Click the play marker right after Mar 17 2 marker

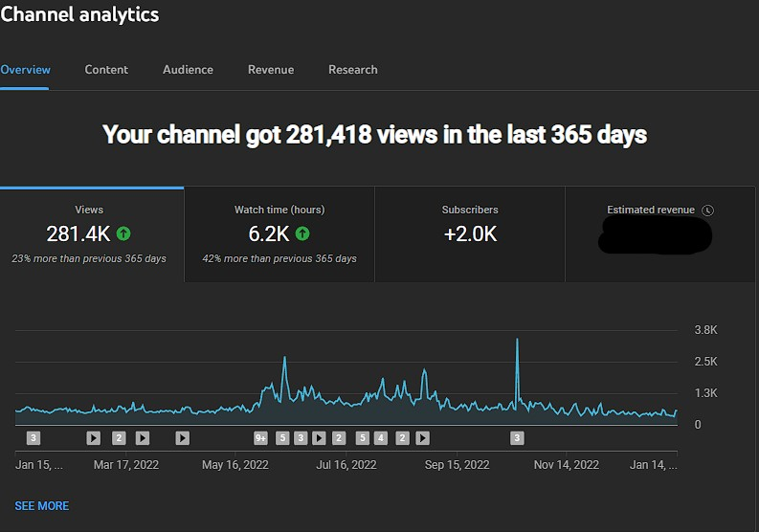click(143, 438)
